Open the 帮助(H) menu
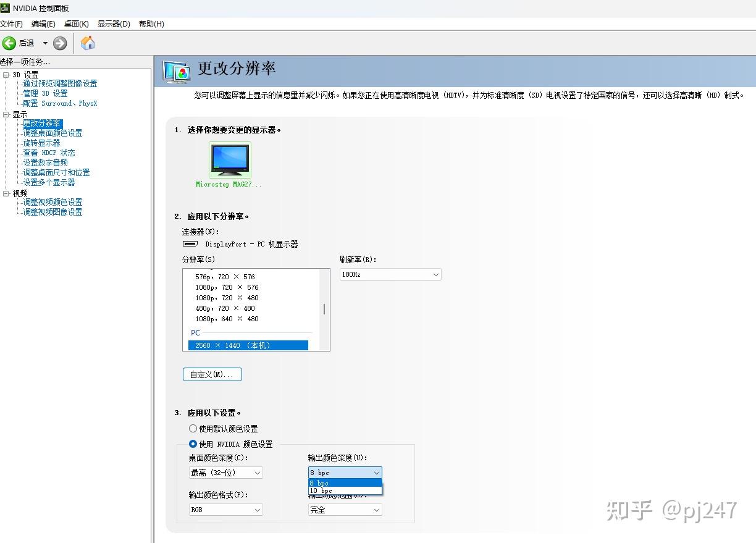The width and height of the screenshot is (756, 543). [x=151, y=24]
